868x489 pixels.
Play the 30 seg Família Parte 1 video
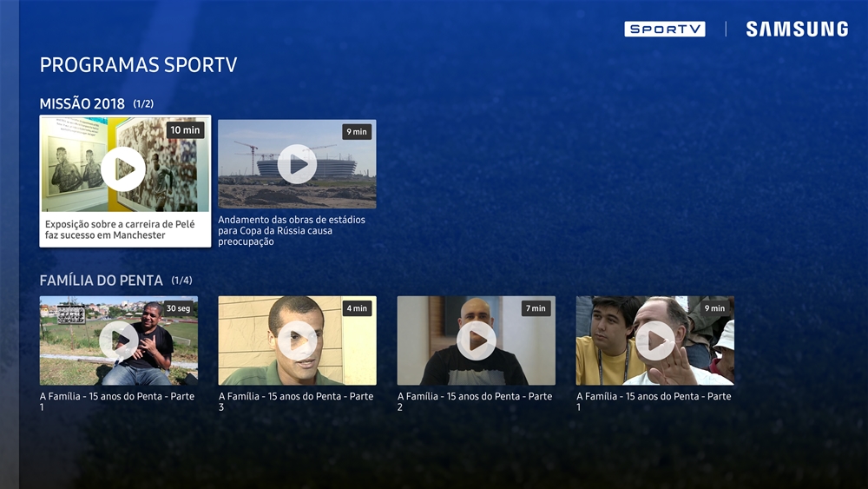(x=118, y=340)
